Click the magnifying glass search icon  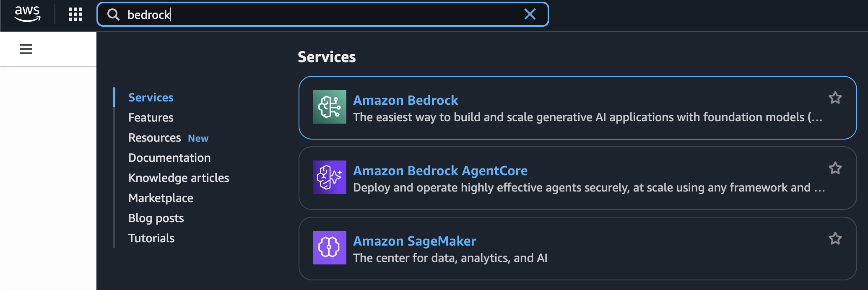click(x=113, y=14)
